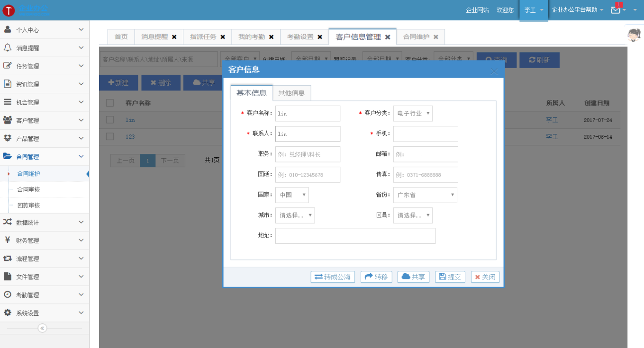The height and width of the screenshot is (348, 644).
Task: Click into the 固话 input field
Action: (x=308, y=175)
